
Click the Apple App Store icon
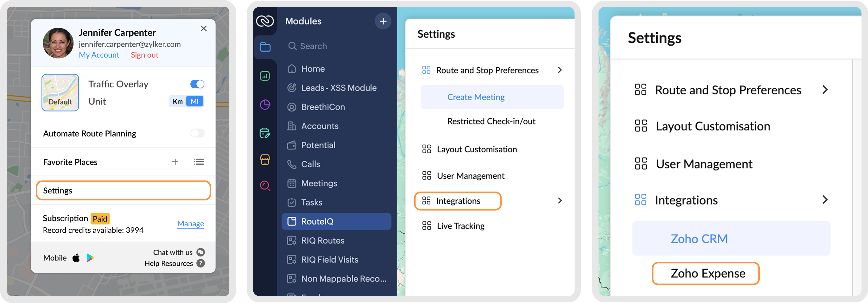pos(76,258)
